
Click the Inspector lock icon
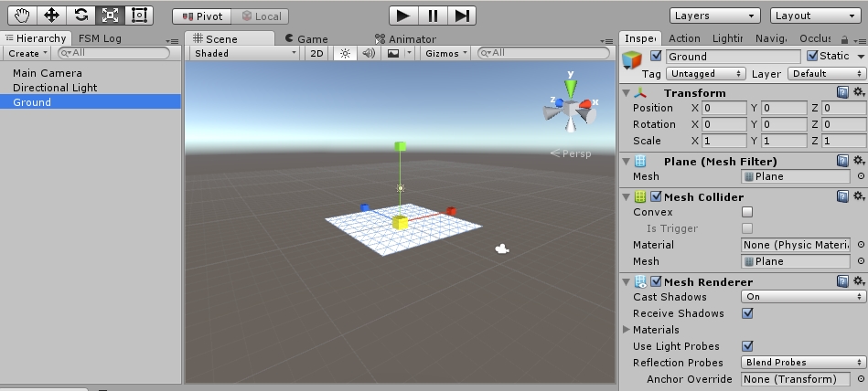coord(844,39)
